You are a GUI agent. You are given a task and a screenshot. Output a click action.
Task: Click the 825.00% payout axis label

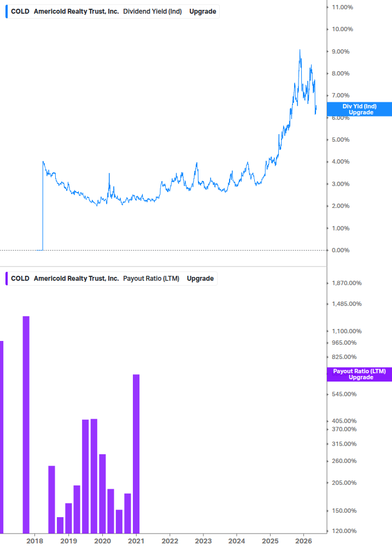pyautogui.click(x=344, y=357)
